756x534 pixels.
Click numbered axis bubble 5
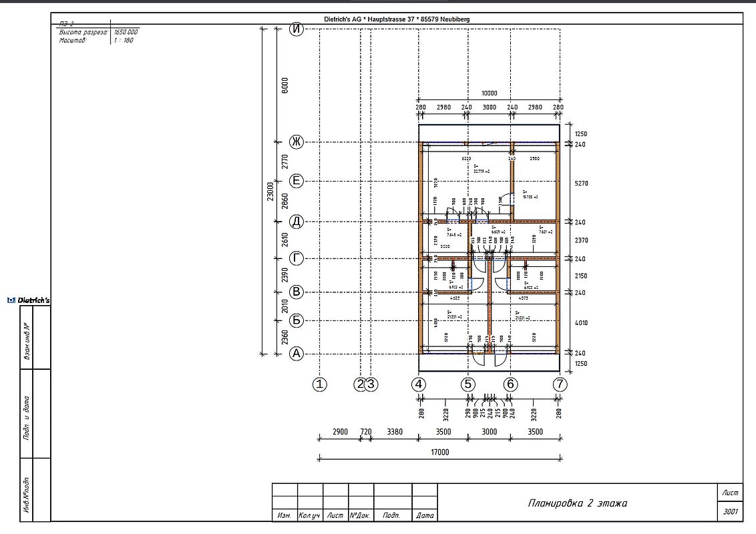click(467, 384)
